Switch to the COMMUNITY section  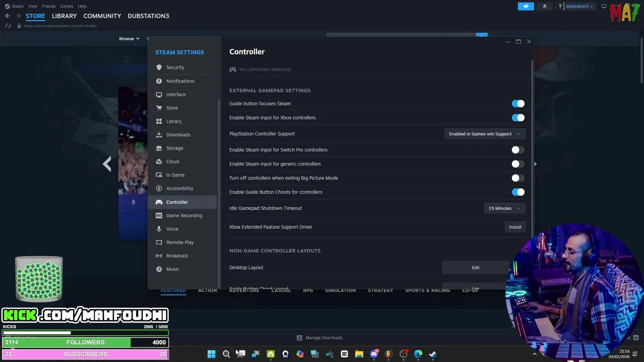tap(102, 16)
